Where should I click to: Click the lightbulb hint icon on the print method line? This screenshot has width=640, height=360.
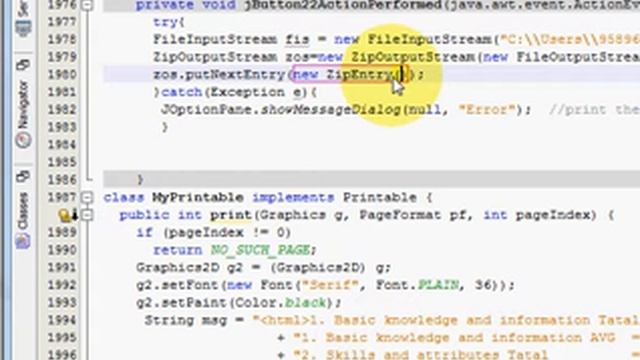[x=64, y=215]
